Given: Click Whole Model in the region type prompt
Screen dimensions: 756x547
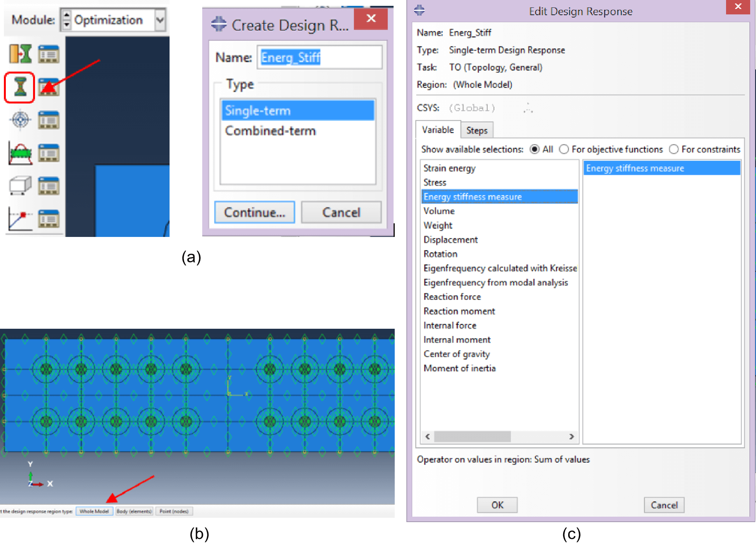Looking at the screenshot, I should tap(94, 511).
